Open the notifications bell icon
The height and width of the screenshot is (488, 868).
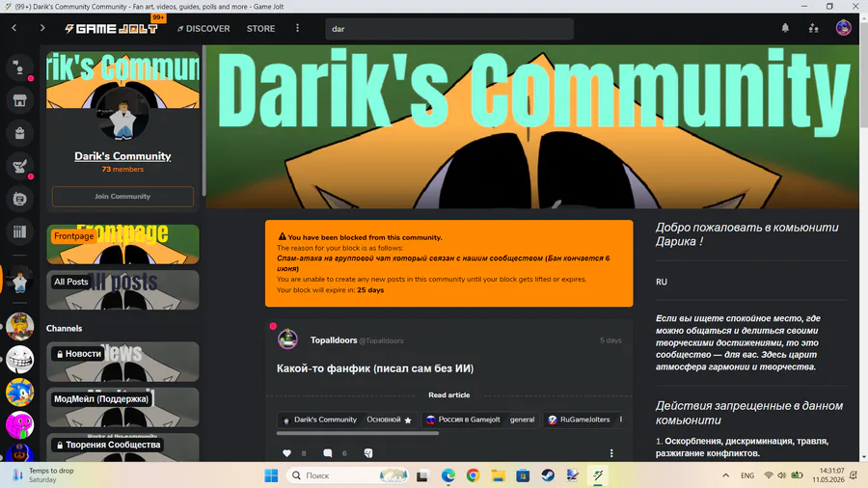pos(785,28)
